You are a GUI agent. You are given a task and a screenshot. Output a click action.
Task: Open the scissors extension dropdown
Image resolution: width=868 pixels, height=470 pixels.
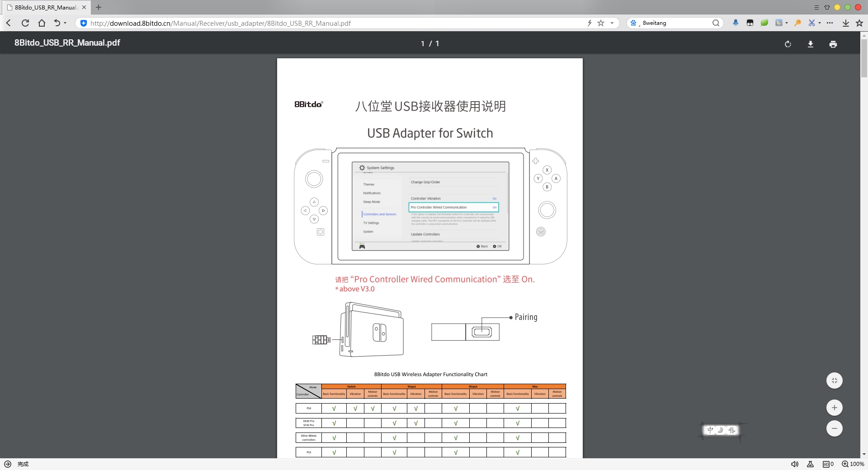point(820,23)
